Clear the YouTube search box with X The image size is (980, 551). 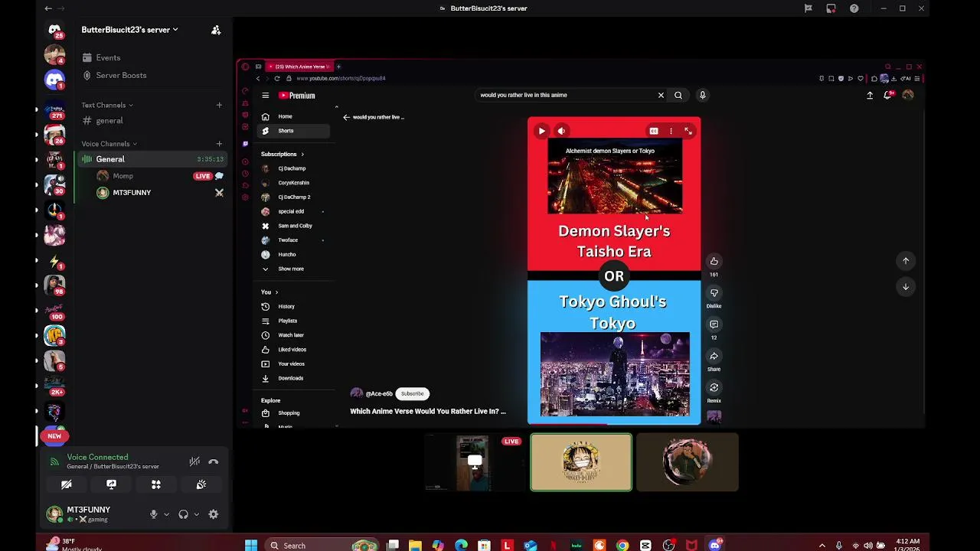click(x=661, y=96)
